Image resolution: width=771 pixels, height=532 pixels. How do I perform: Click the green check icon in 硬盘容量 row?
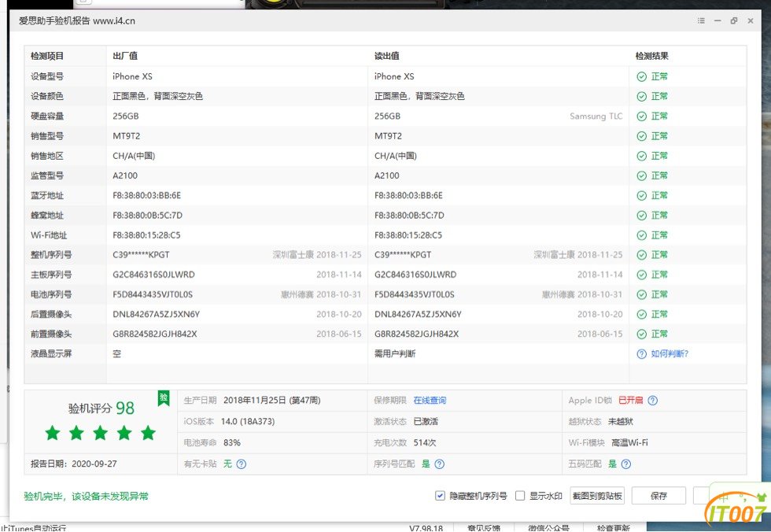coord(642,116)
